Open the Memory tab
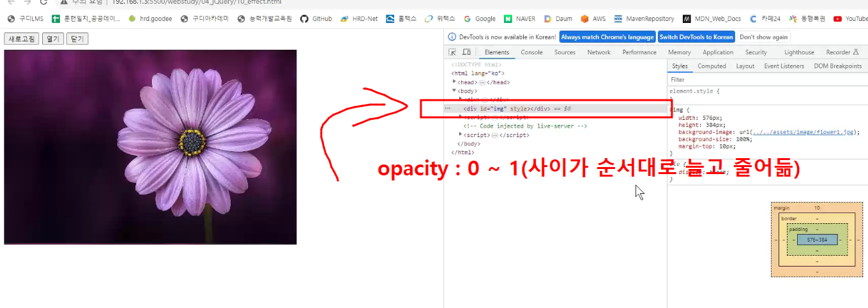 680,52
